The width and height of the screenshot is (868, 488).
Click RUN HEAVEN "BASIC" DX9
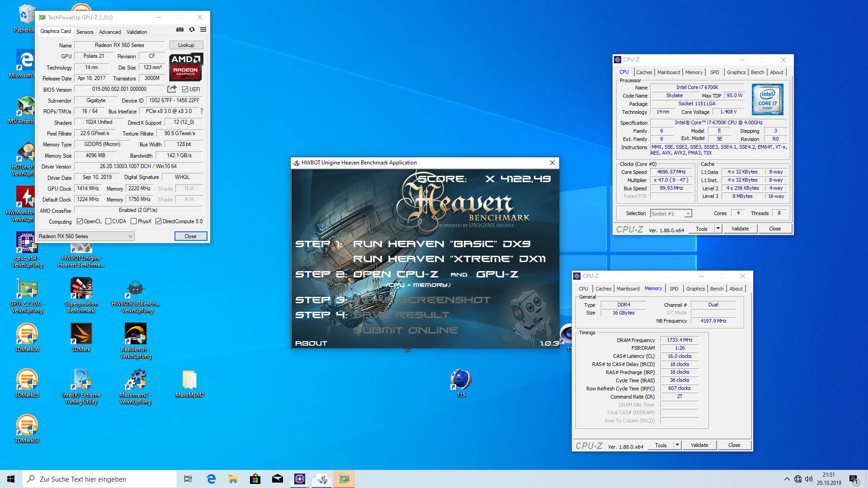click(x=441, y=244)
